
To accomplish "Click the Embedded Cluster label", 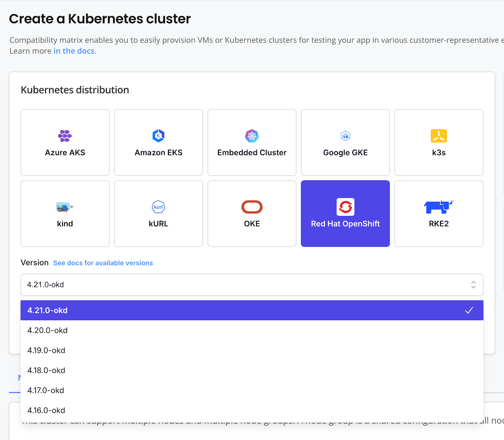I will point(252,153).
